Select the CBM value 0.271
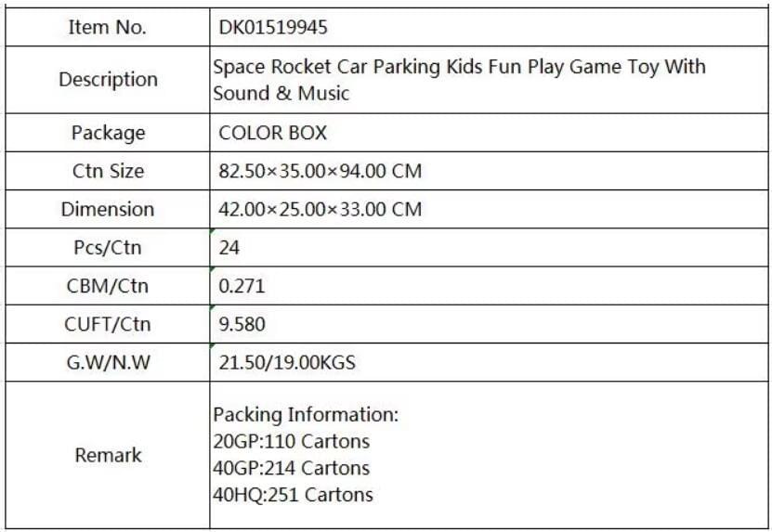This screenshot has height=532, width=772. pos(242,286)
